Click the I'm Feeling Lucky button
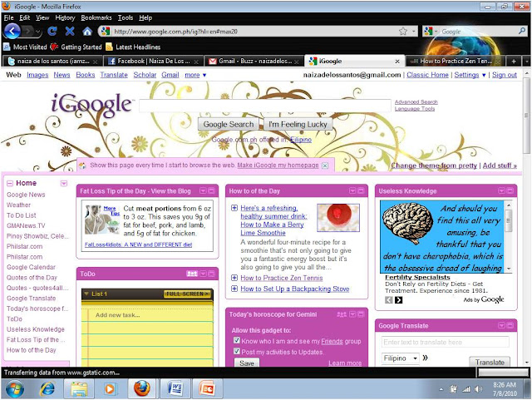This screenshot has width=532, height=400. [x=298, y=124]
